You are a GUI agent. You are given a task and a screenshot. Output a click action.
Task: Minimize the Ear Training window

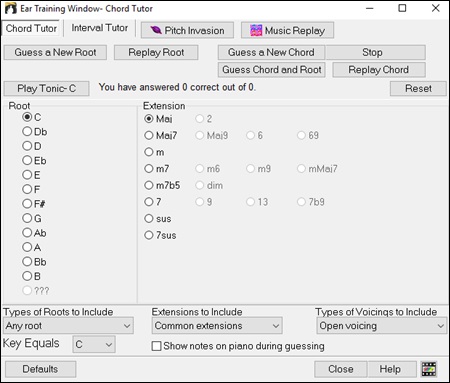point(370,8)
